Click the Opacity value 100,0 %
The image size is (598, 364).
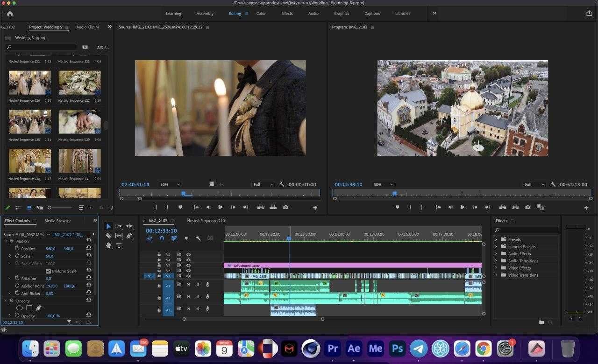pyautogui.click(x=53, y=316)
